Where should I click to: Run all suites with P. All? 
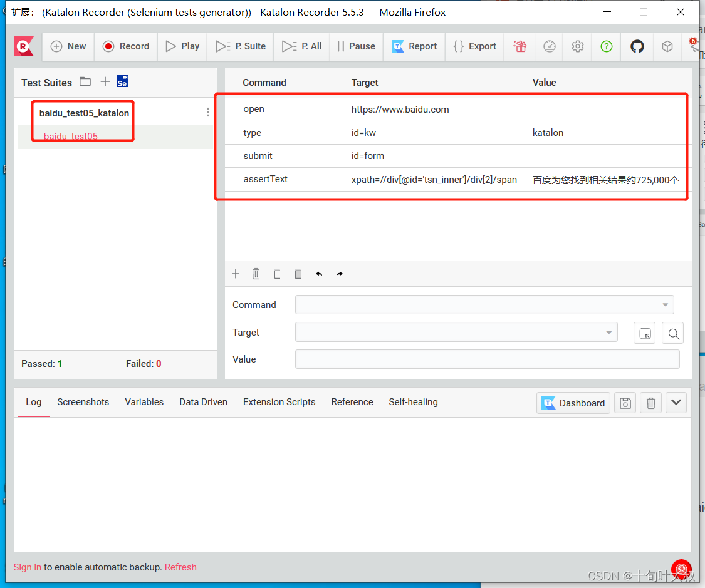coord(301,46)
